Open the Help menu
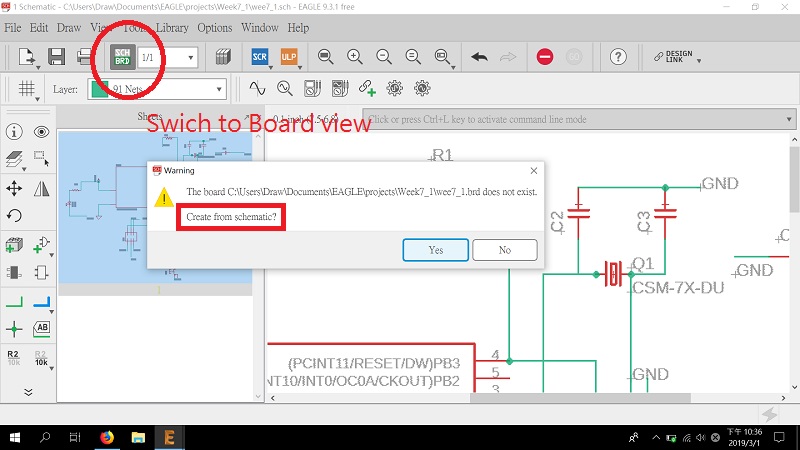 tap(298, 28)
